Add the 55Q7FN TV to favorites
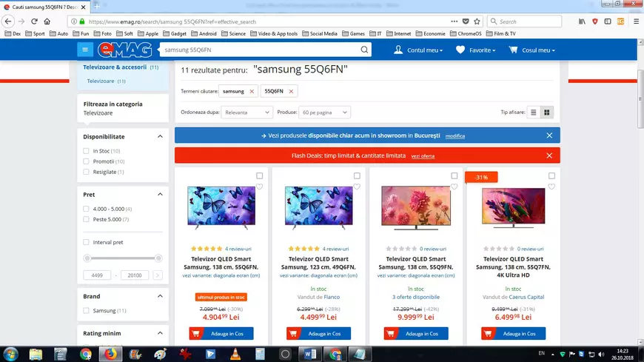Viewport: 644px width, 362px height. pyautogui.click(x=551, y=187)
